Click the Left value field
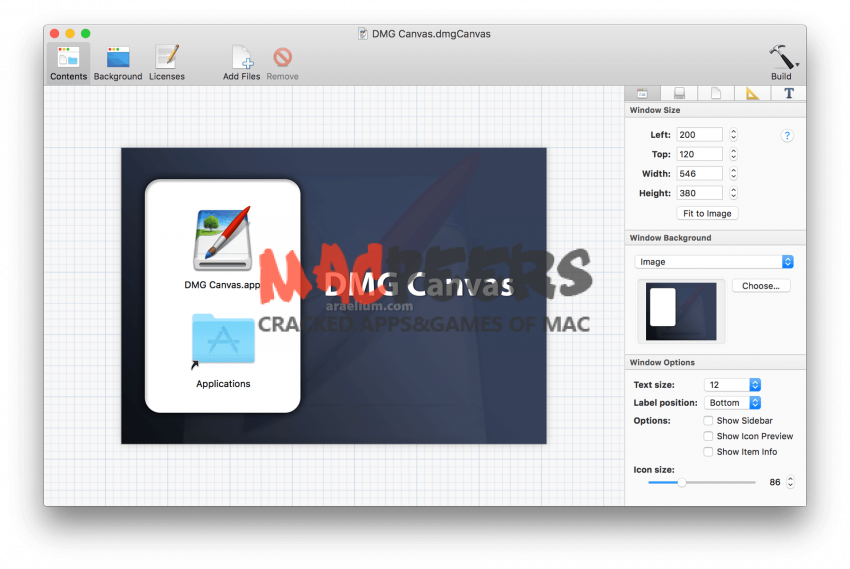The image size is (850, 569). [699, 134]
